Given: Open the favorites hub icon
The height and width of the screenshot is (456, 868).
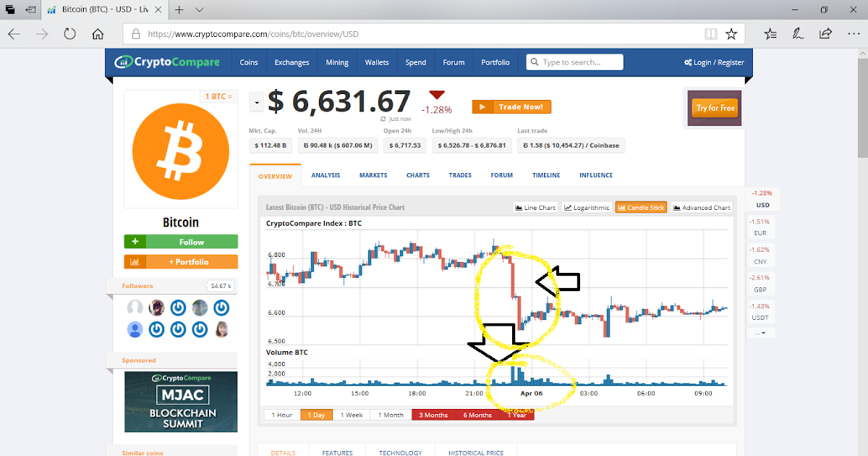Looking at the screenshot, I should click(x=770, y=34).
